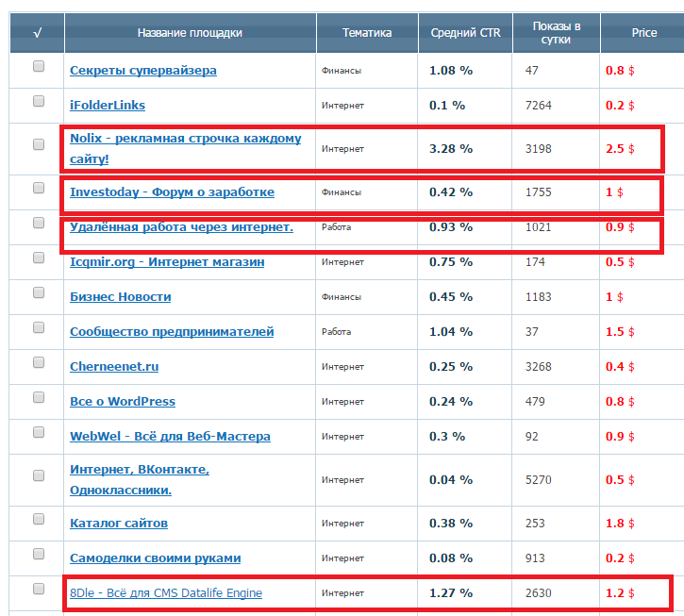Open the Все о WordPress link

pyautogui.click(x=123, y=401)
